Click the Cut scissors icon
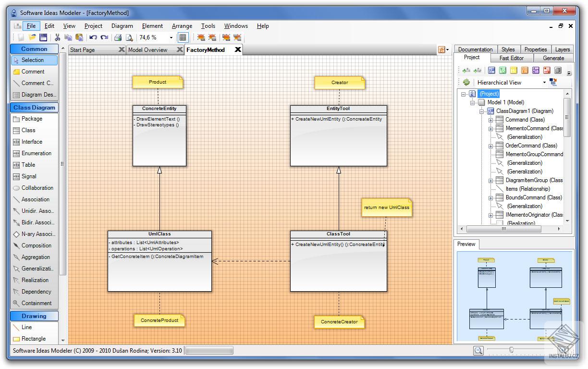Screen dimensions: 588x369 (57, 37)
